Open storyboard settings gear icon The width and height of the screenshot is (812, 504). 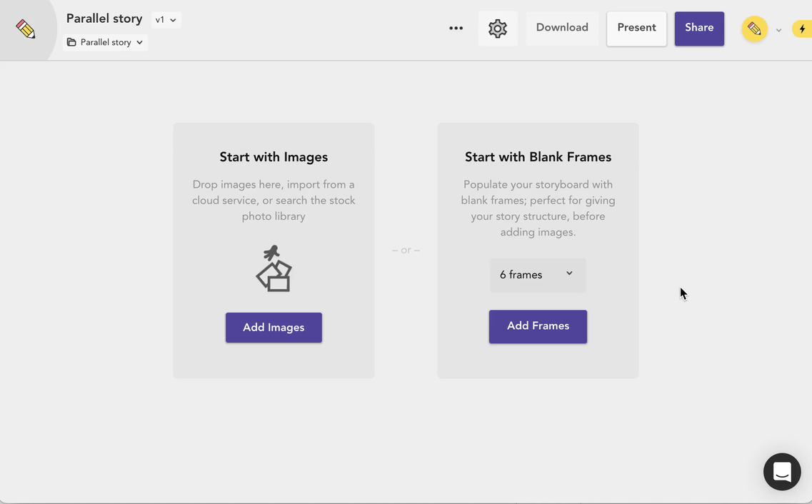click(498, 29)
